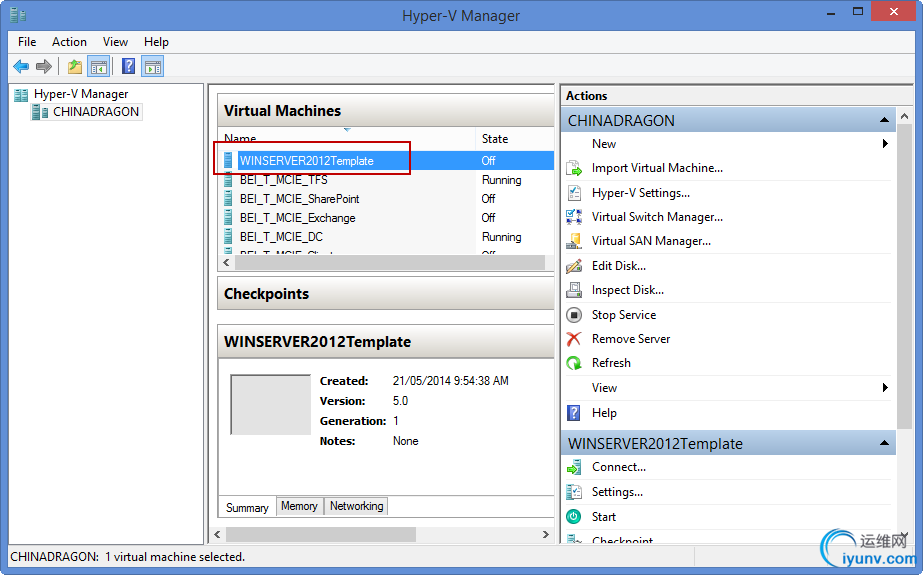Click the server icon beside BEI_T_MCIE_SharePoint
The height and width of the screenshot is (575, 923).
pos(228,199)
